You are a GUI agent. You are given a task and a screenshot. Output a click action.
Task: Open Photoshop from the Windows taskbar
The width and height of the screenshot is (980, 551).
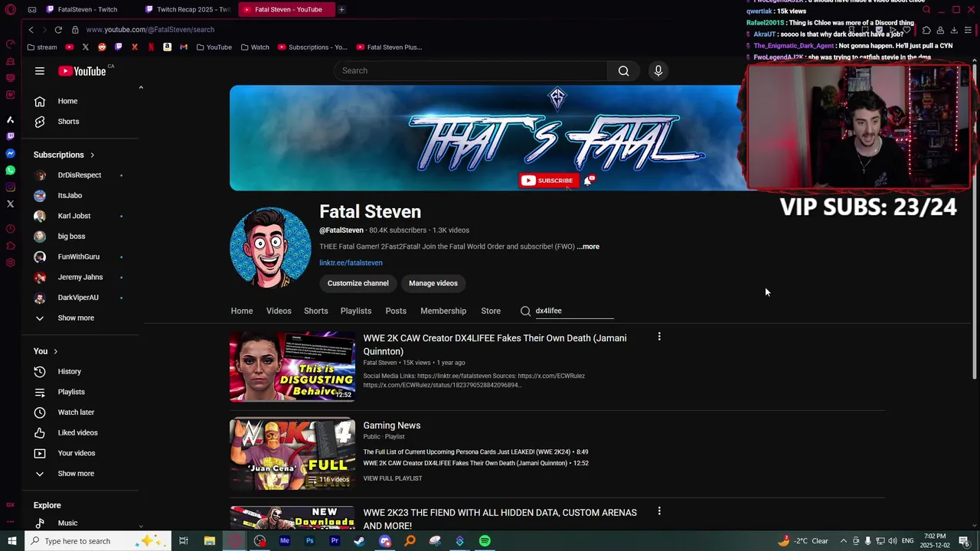click(x=309, y=541)
